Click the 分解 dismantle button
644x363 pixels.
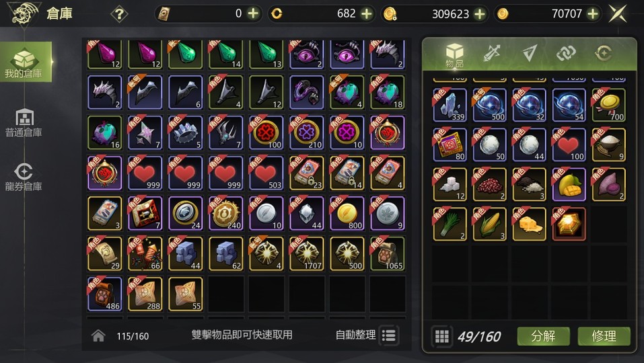pos(543,336)
